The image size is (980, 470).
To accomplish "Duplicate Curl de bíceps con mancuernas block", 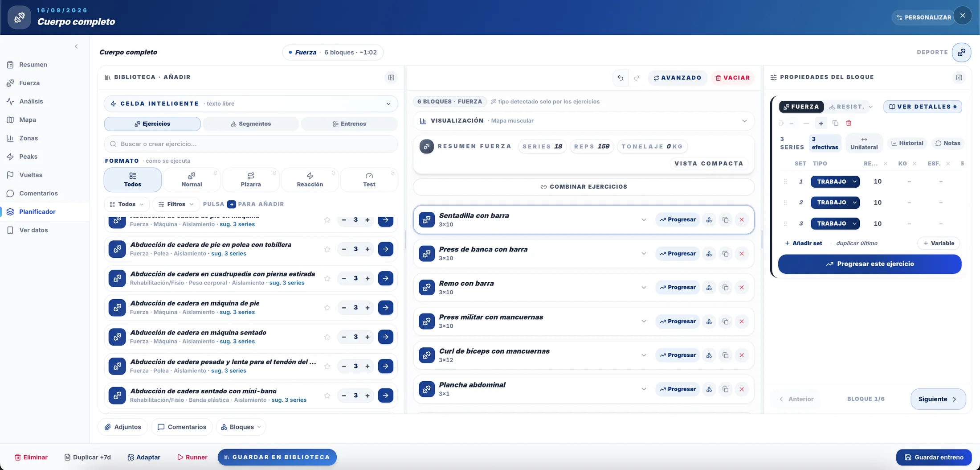I will click(x=725, y=355).
